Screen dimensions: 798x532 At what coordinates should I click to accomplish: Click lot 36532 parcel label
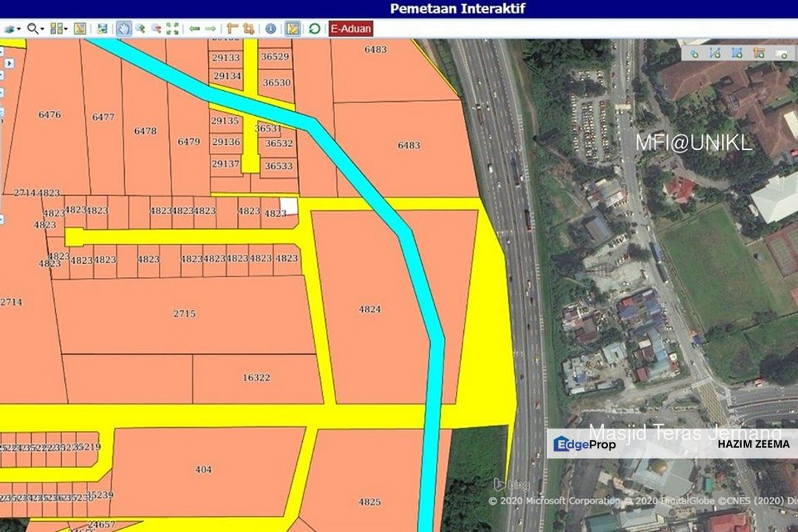pos(279,143)
